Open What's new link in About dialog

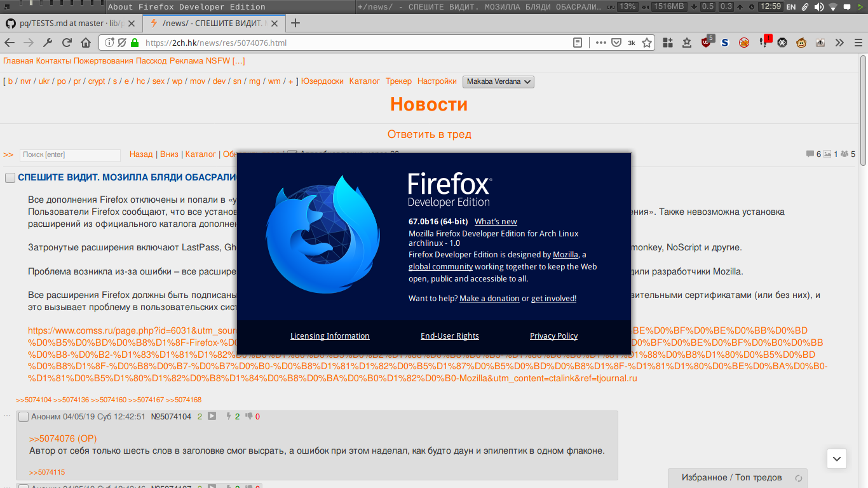496,222
